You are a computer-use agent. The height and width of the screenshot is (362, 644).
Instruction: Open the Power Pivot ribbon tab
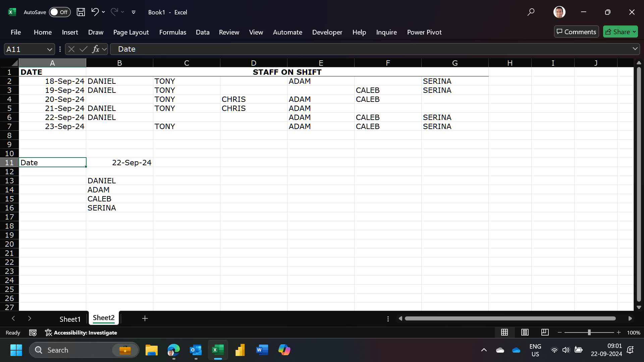(424, 32)
